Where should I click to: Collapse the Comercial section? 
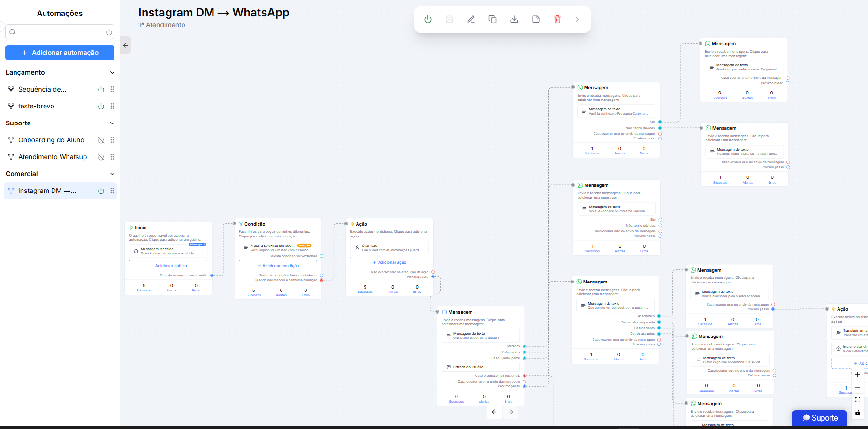point(112,174)
